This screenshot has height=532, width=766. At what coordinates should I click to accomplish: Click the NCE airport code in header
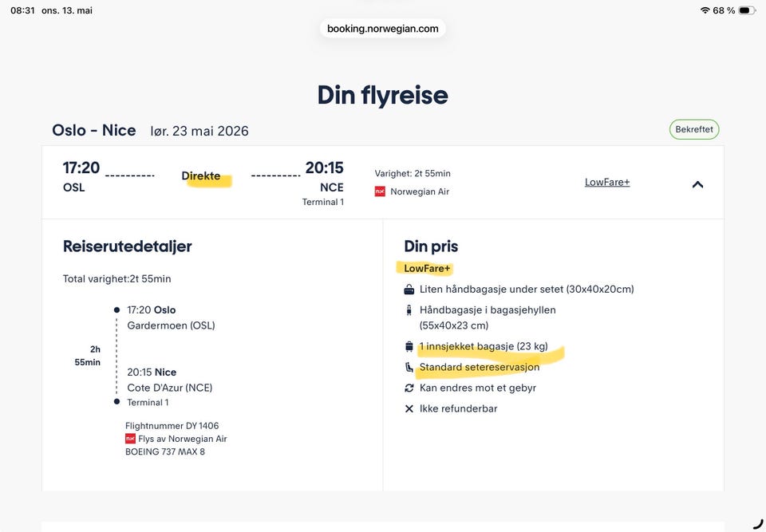pos(332,187)
